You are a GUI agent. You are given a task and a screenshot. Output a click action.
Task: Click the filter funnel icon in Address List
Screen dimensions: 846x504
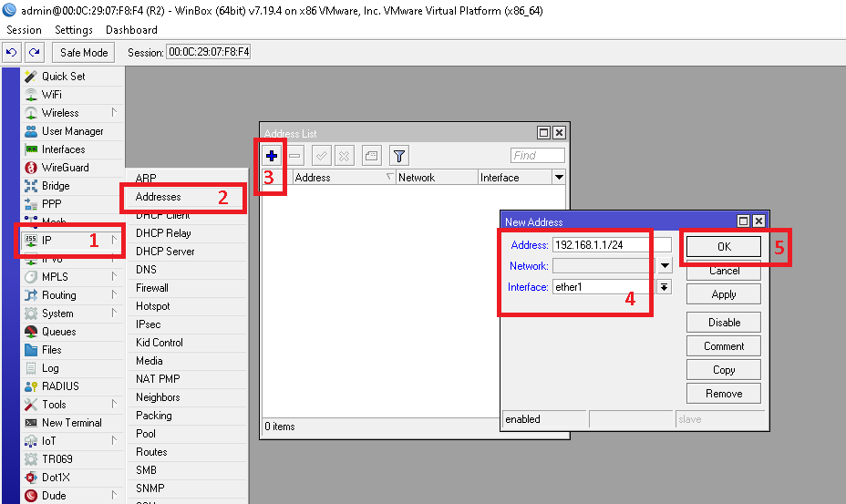coord(398,155)
